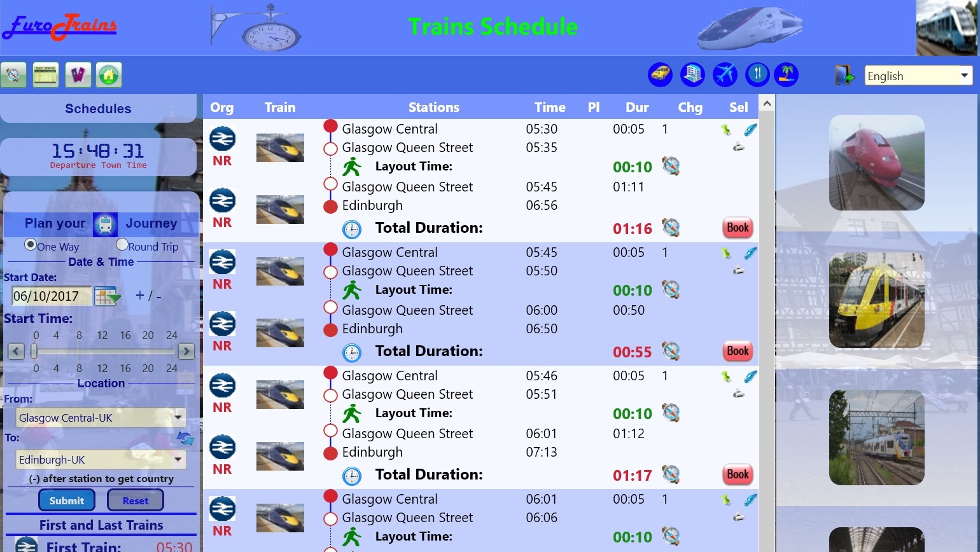Viewport: 980px width, 552px height.
Task: Click compass beside 01:16 total duration
Action: tap(671, 227)
